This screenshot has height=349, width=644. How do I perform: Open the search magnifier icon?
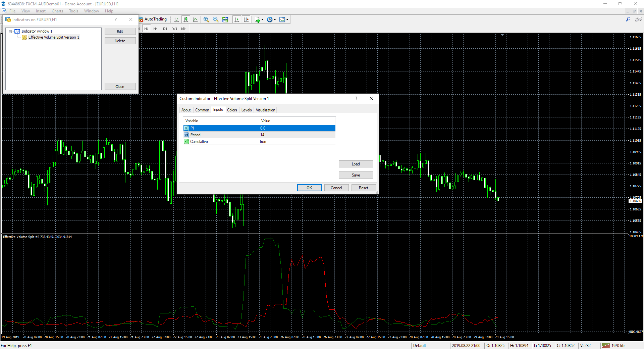point(628,19)
